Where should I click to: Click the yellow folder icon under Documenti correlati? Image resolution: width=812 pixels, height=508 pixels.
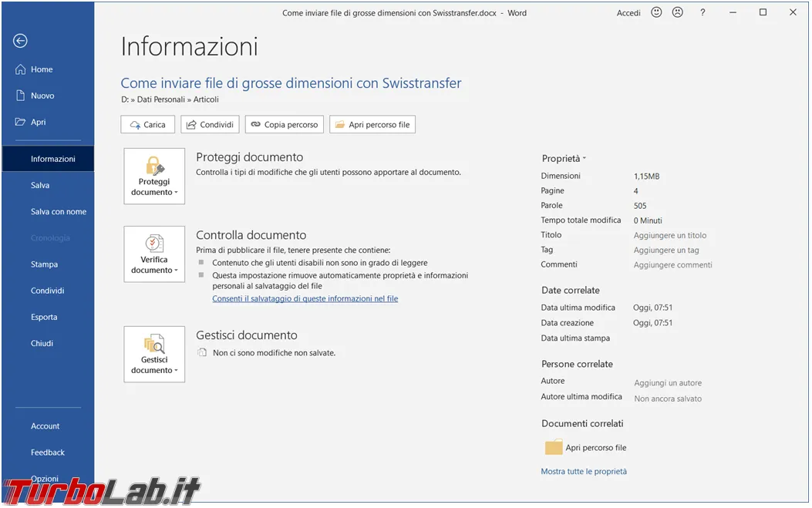coord(554,447)
